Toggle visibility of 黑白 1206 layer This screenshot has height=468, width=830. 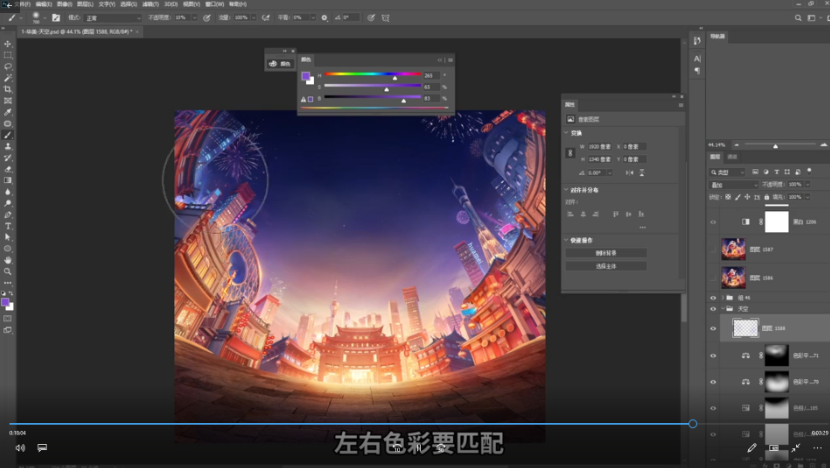point(713,222)
